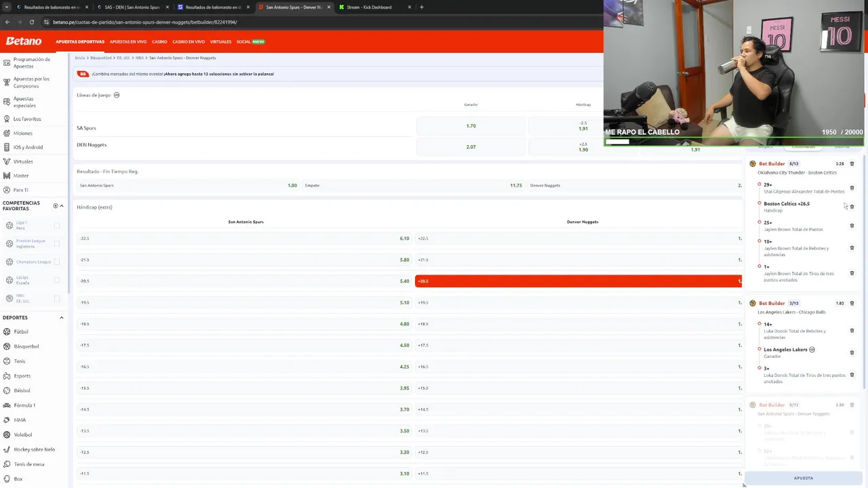Viewport: 868px width, 488px height.
Task: Open Hockey sobre hielo from the sidebar
Action: tap(34, 449)
